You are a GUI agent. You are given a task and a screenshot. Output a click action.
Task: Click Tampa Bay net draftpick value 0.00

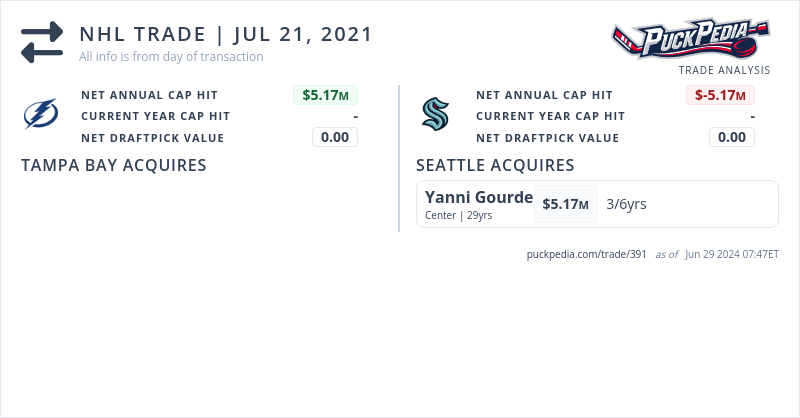click(x=335, y=137)
